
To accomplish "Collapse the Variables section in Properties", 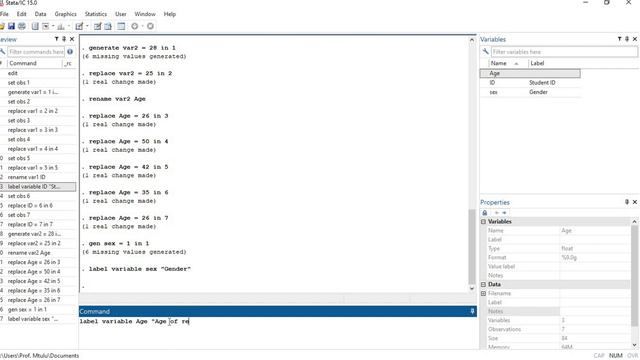I will (483, 222).
